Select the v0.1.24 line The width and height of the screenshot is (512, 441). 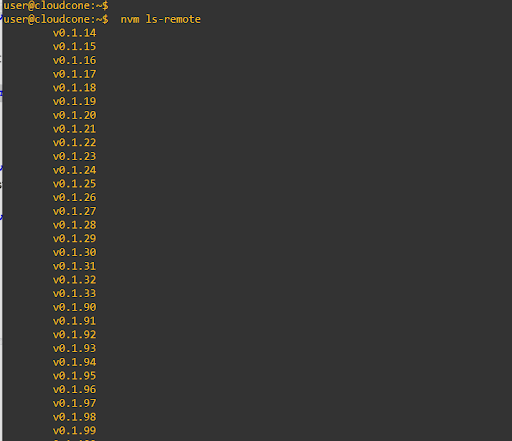point(74,170)
